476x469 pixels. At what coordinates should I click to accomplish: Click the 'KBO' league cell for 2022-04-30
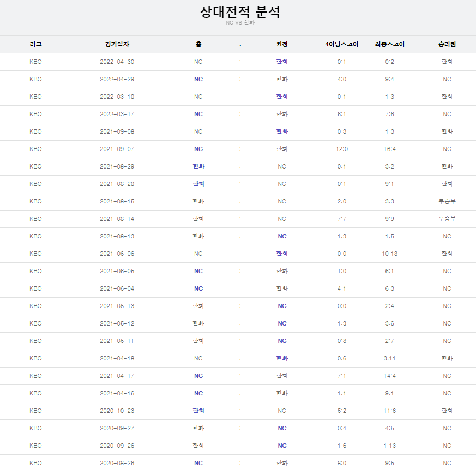(35, 62)
